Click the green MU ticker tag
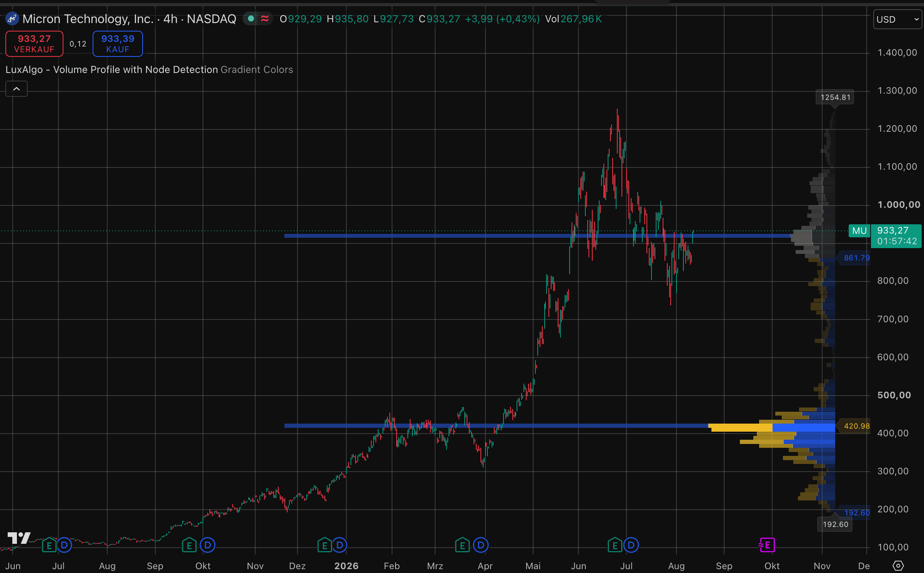 [x=859, y=231]
